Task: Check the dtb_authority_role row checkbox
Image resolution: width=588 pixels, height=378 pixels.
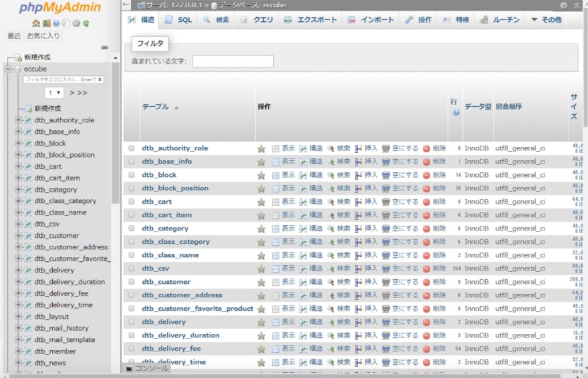Action: (x=131, y=148)
